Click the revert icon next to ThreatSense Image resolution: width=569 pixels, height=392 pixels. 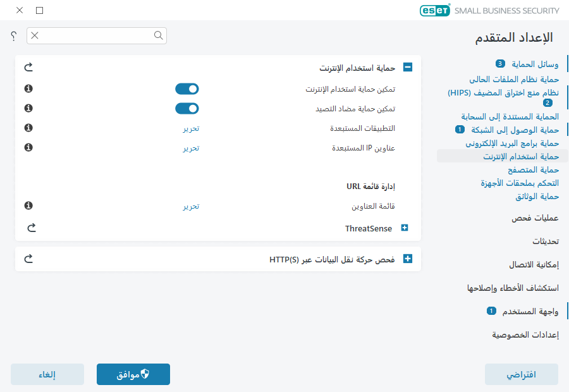[31, 228]
